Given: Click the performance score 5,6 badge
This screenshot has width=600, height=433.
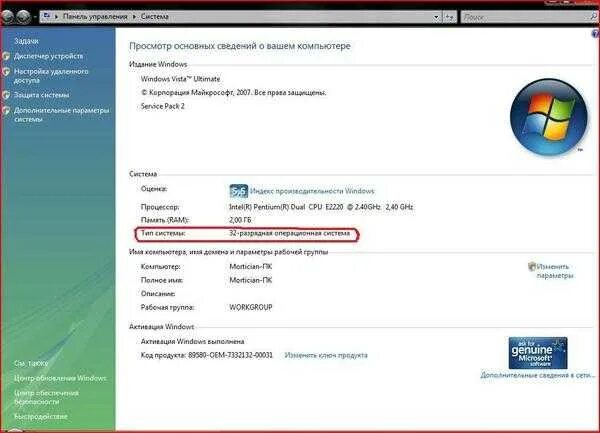Looking at the screenshot, I should pyautogui.click(x=238, y=191).
